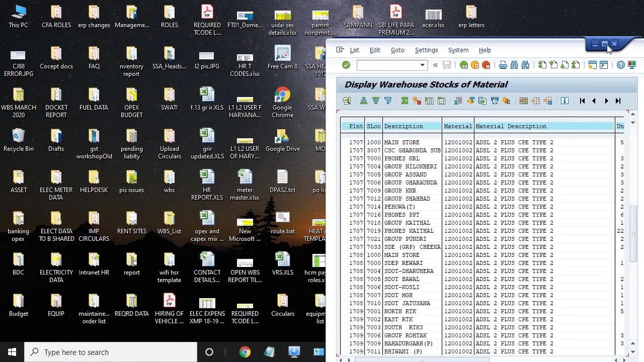Viewport: 644px width, 362px height.
Task: Sort list in descending order
Action: [x=376, y=101]
